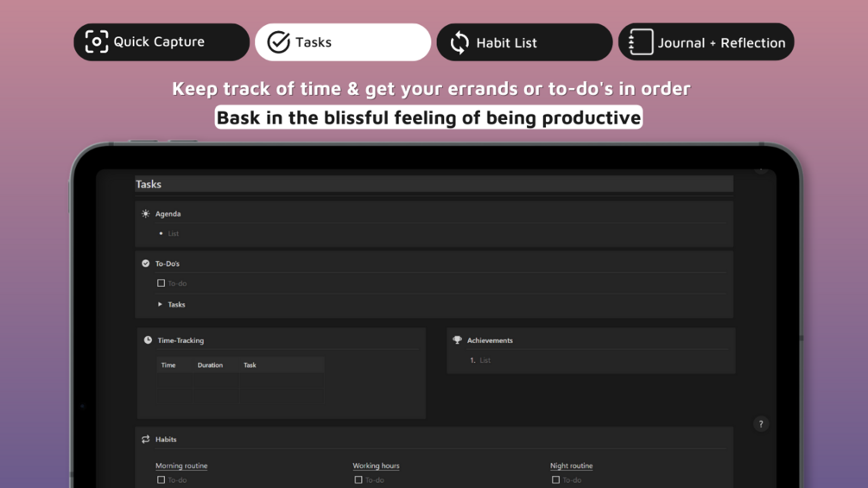Click the Habit List refresh arrows icon
Viewport: 868px width, 488px height.
click(459, 42)
